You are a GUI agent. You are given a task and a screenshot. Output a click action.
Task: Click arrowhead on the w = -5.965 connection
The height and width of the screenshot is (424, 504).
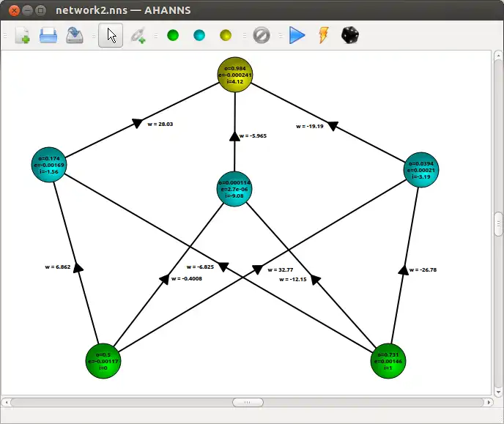pyautogui.click(x=234, y=136)
